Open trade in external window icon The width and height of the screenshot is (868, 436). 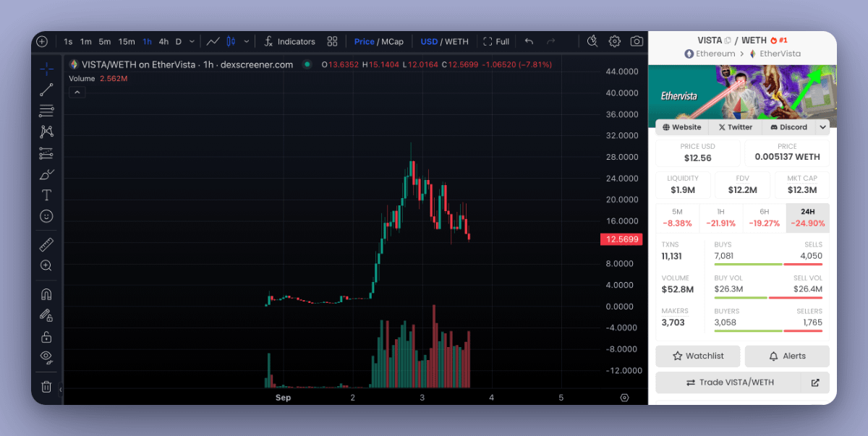coord(815,382)
